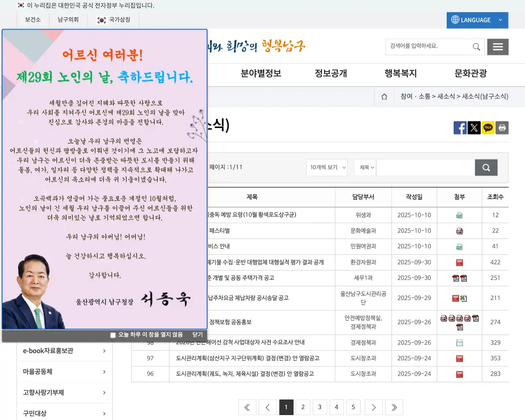Print this page icon
The image size is (525, 420).
502,128
